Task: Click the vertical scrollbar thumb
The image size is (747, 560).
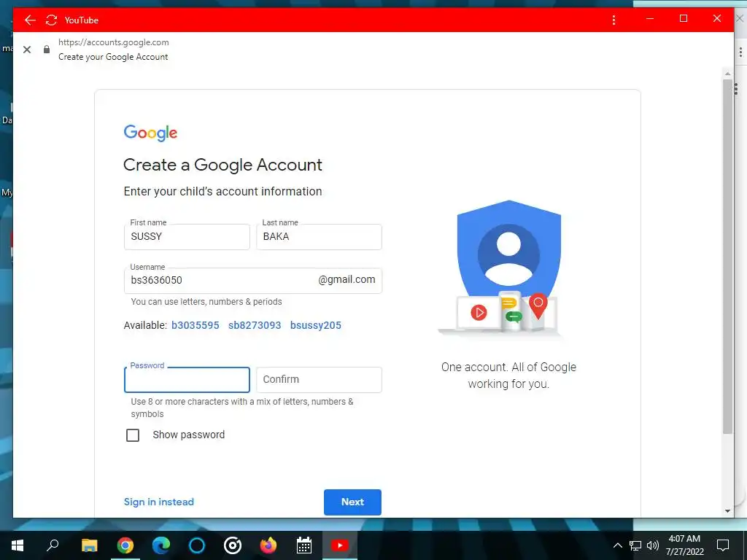Action: pyautogui.click(x=727, y=257)
